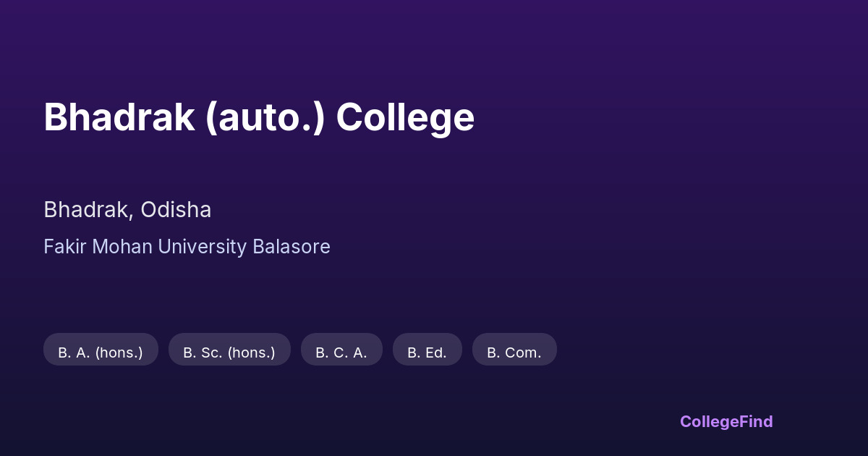Screen dimensions: 868x456
Task: Click "(hons.)" inside the B. Sc. tag
Action: [x=252, y=352]
